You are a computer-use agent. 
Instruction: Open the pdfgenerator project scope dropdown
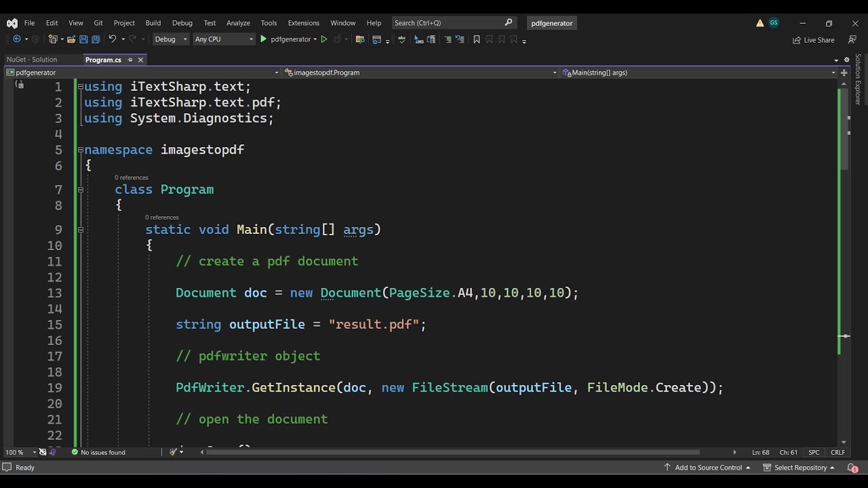142,73
